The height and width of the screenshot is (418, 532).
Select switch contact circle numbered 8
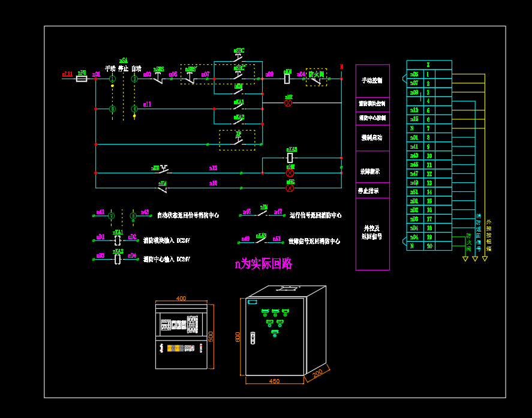pos(133,216)
